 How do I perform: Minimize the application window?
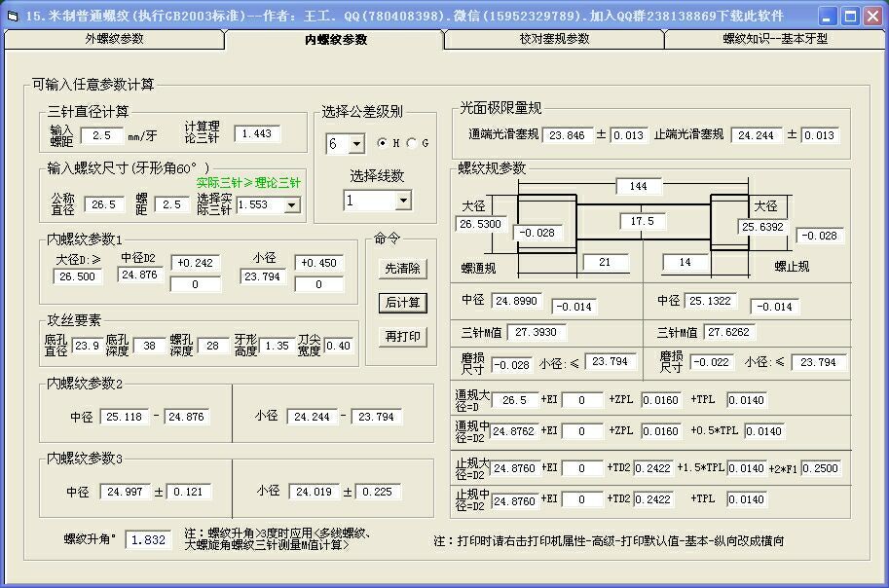point(827,16)
